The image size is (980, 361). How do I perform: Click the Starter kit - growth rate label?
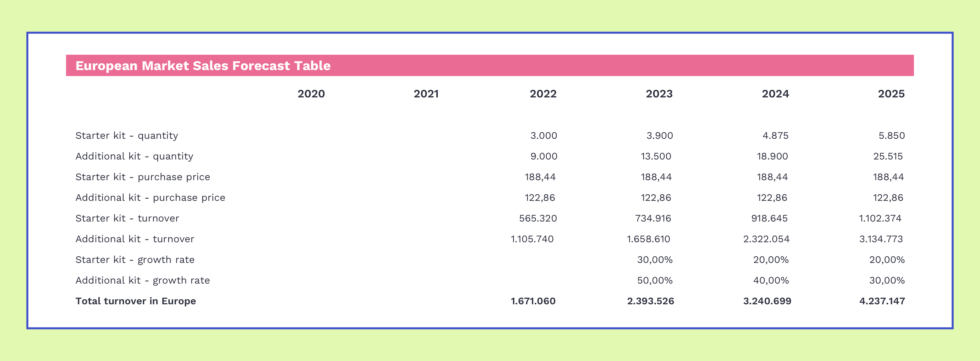coord(135,260)
